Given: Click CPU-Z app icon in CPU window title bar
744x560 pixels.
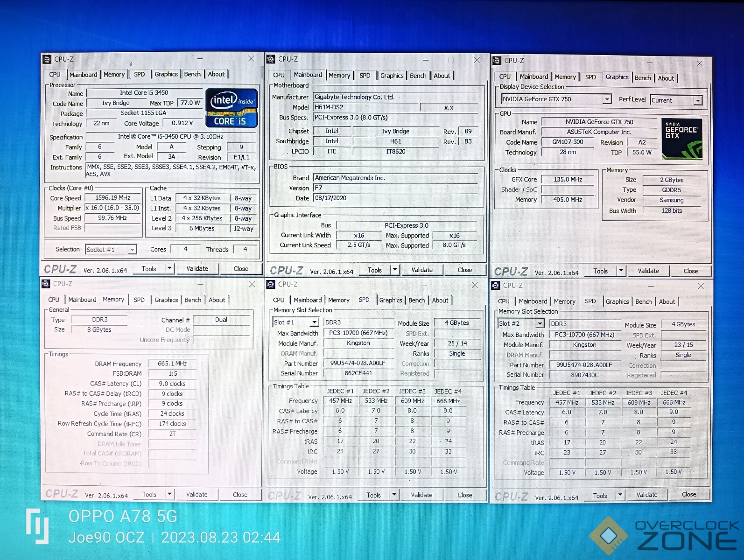Looking at the screenshot, I should click(x=47, y=59).
